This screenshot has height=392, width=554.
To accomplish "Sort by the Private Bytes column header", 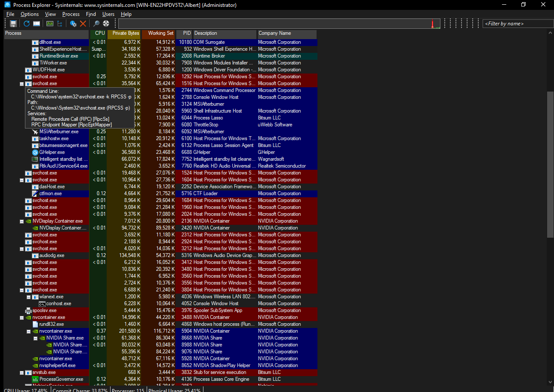I will click(x=124, y=34).
